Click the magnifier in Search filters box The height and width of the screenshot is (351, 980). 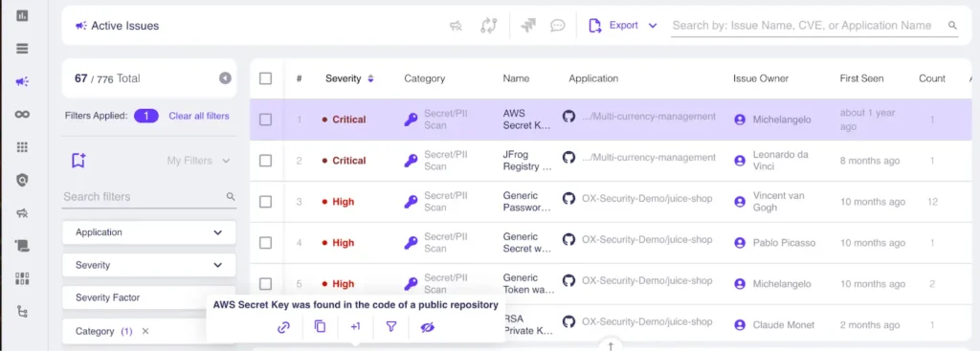point(231,197)
